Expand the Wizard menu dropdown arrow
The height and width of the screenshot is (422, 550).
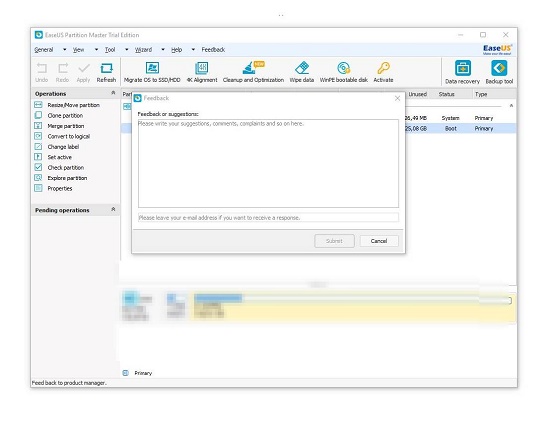163,49
